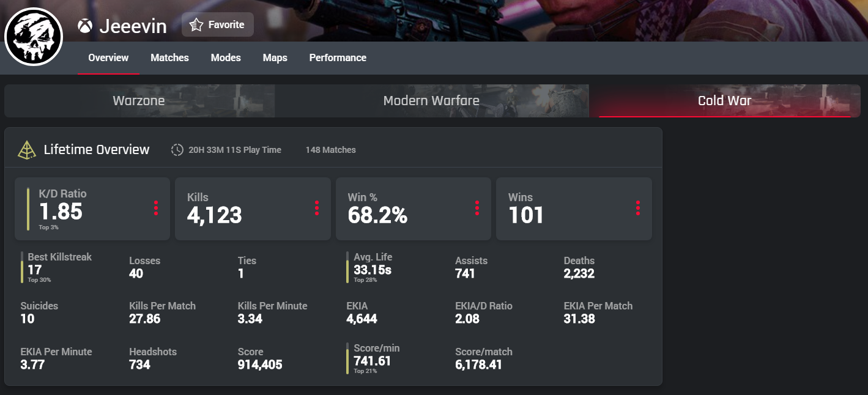
Task: Go to the Maps tab
Action: [x=275, y=58]
